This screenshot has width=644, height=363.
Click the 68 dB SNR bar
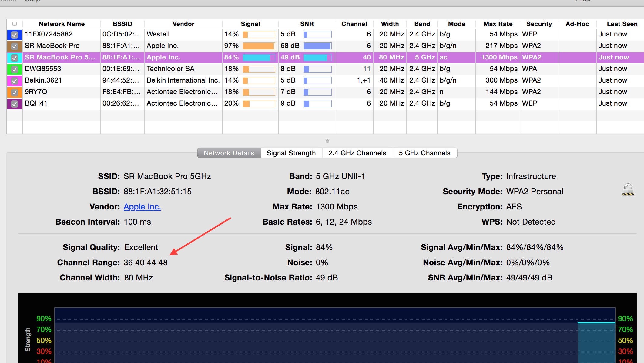(x=317, y=46)
